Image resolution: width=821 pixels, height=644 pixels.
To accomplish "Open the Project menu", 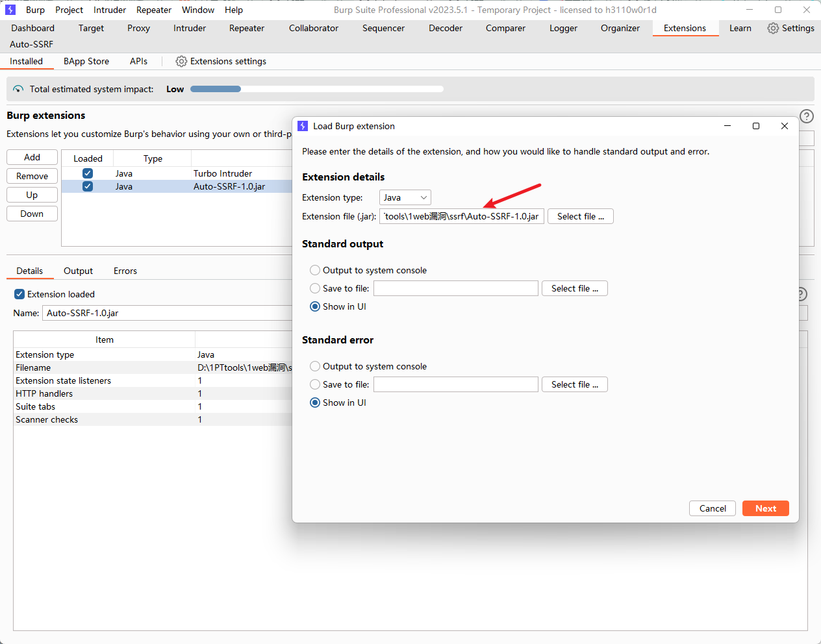I will [69, 10].
